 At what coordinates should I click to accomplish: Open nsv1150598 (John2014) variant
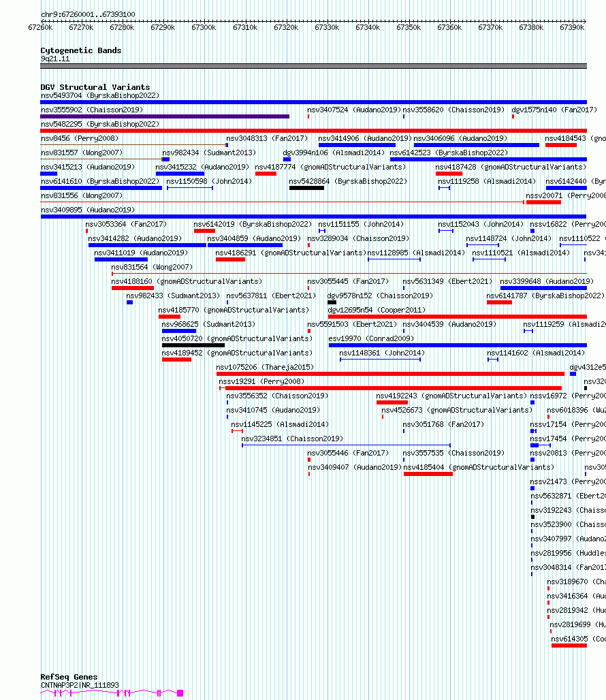[209, 181]
